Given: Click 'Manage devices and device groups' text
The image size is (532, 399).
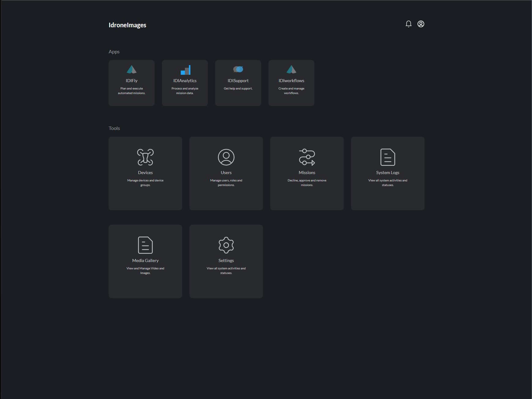Looking at the screenshot, I should (x=145, y=183).
